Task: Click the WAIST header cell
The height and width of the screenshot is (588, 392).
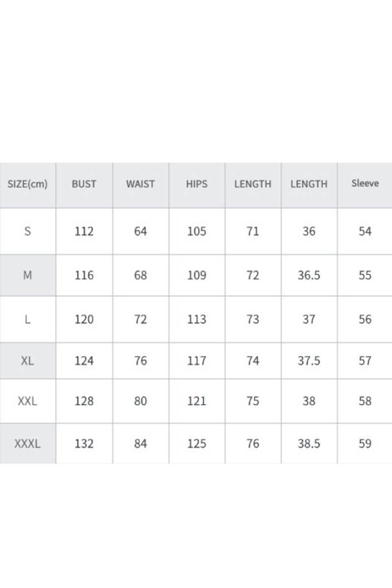Action: coord(140,184)
